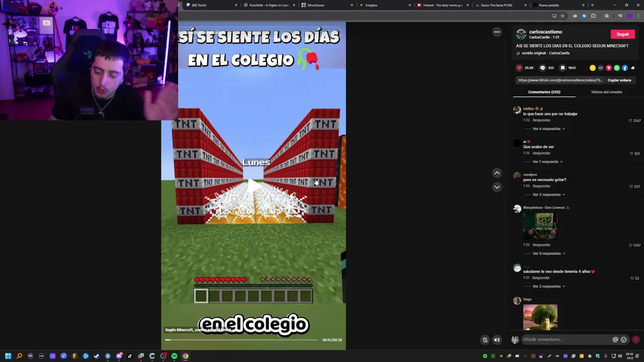The height and width of the screenshot is (362, 644).
Task: Get the embed code icon
Action: (x=600, y=68)
